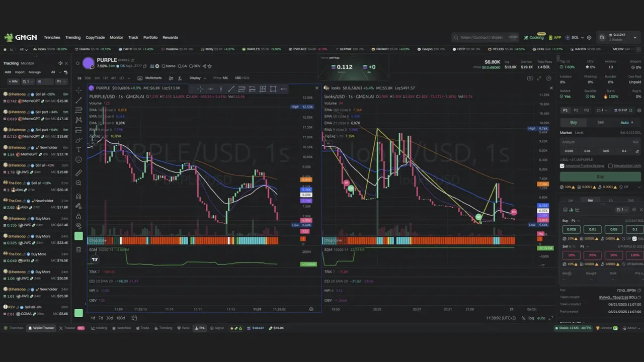The image size is (644, 362).
Task: Toggle magnet mode in chart toolbar
Action: [78, 197]
